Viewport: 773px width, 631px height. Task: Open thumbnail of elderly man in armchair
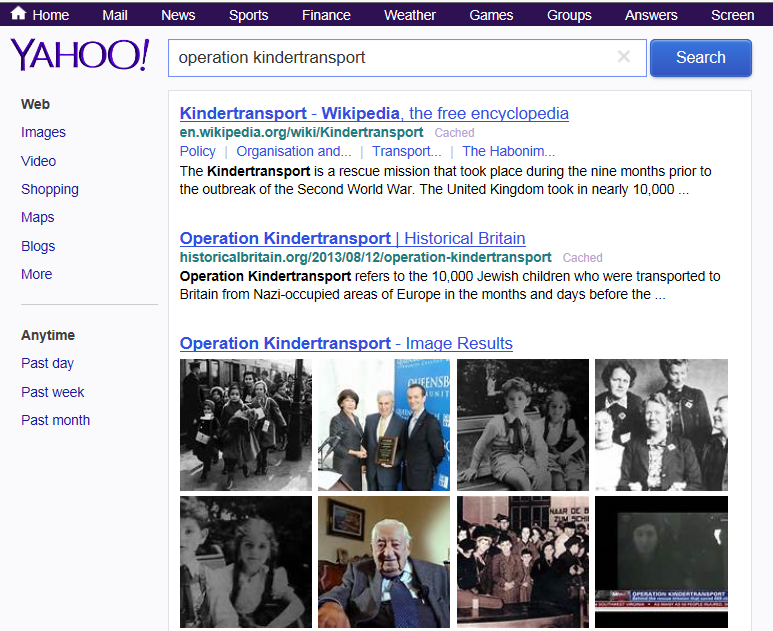pyautogui.click(x=382, y=562)
